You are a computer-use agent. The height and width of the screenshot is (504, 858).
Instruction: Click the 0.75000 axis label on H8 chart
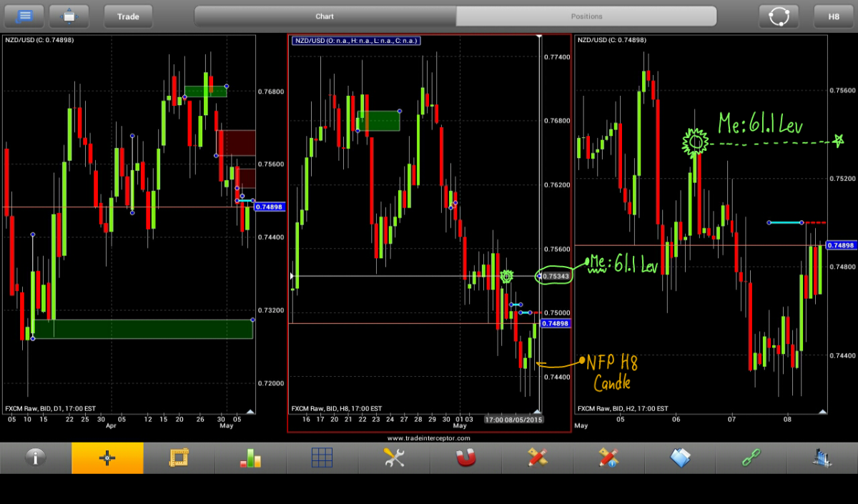click(558, 313)
